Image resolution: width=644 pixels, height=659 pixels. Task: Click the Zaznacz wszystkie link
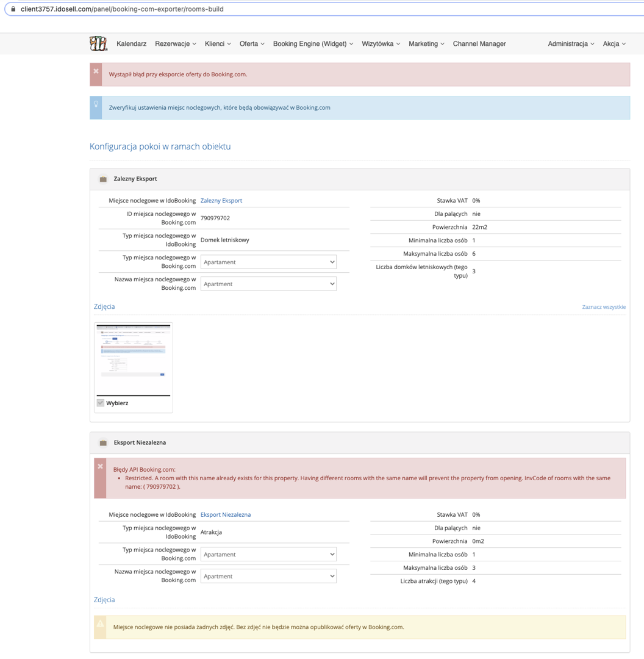(x=604, y=307)
